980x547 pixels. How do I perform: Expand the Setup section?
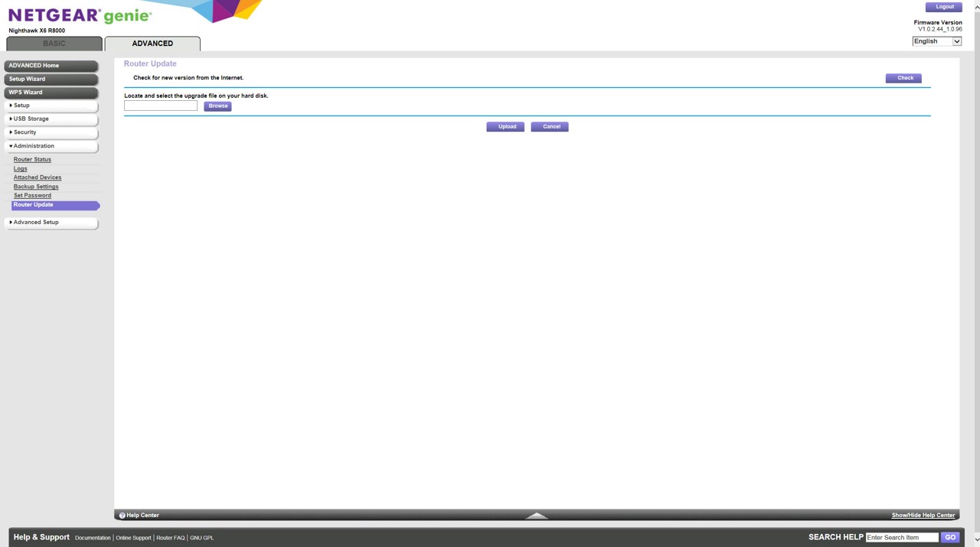tap(51, 106)
